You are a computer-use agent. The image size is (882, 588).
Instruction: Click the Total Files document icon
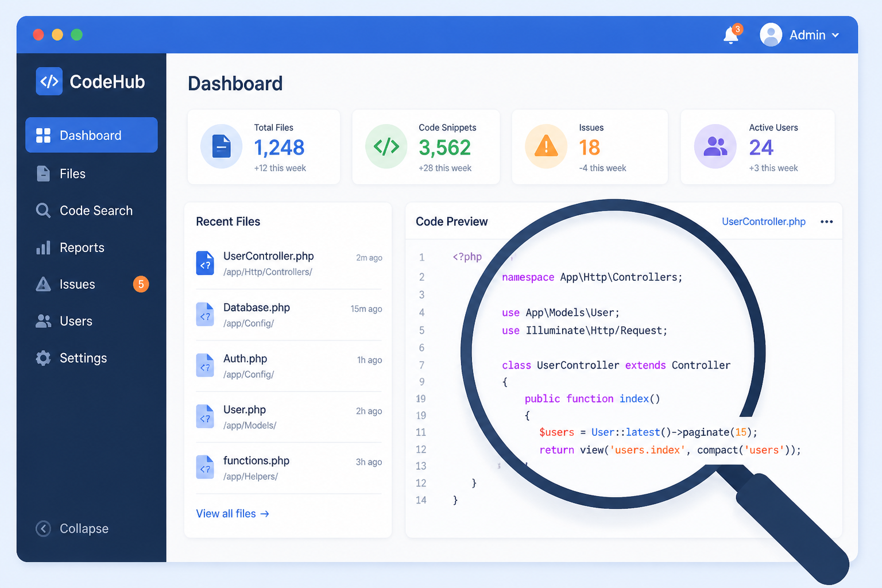click(221, 146)
